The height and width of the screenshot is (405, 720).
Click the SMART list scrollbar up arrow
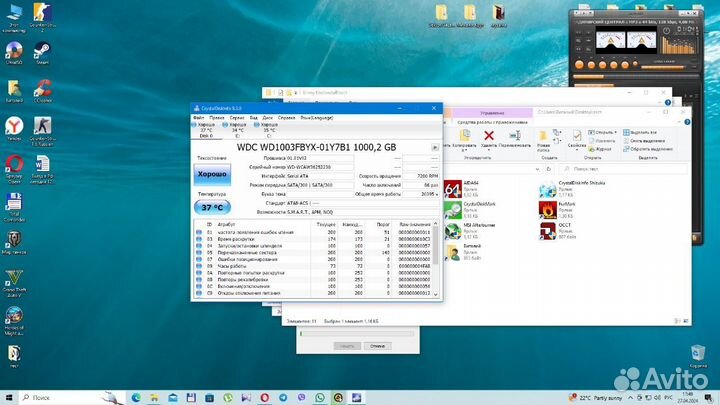[x=436, y=224]
